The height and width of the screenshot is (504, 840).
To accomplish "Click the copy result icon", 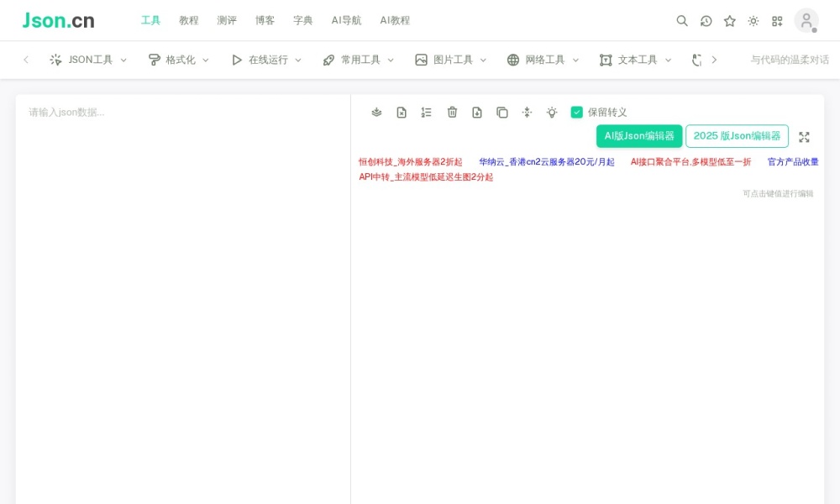I will (502, 112).
